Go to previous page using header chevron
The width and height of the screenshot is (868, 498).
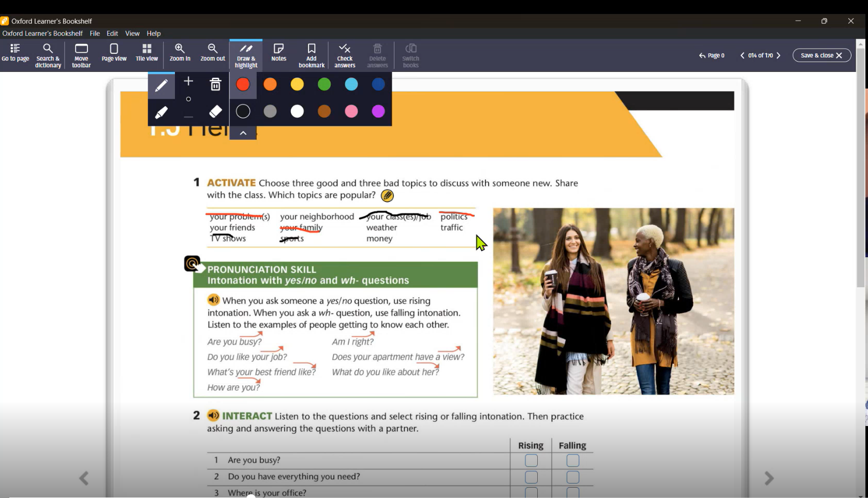pyautogui.click(x=742, y=55)
